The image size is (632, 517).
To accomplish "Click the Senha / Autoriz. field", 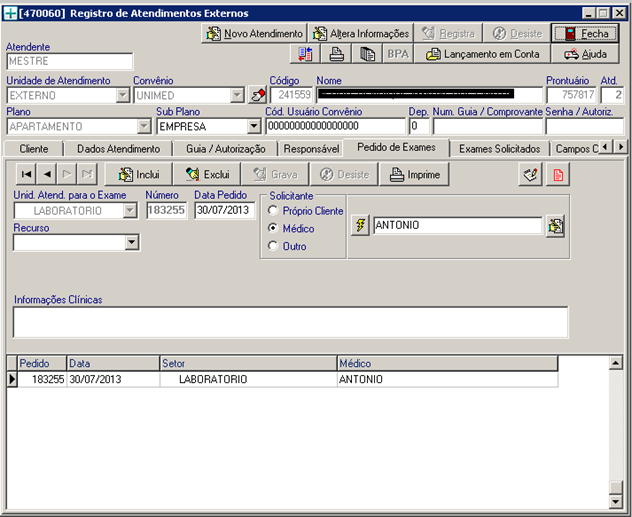I will click(584, 127).
